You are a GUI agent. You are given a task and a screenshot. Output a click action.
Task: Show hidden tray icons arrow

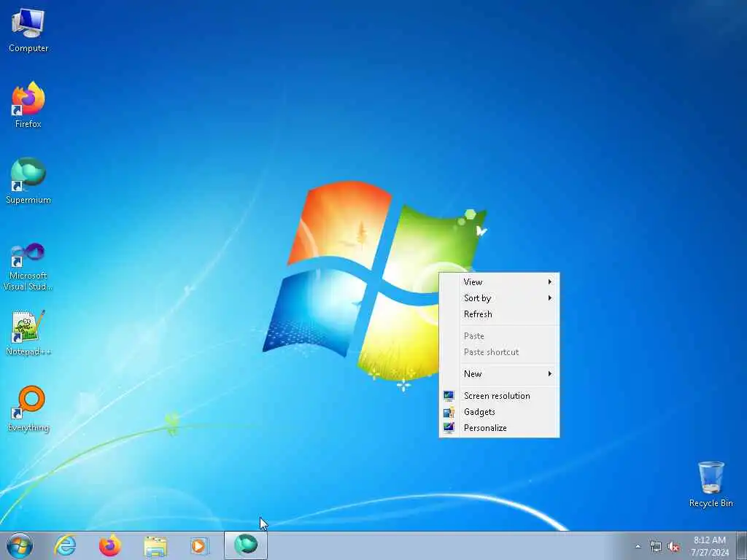(x=638, y=547)
